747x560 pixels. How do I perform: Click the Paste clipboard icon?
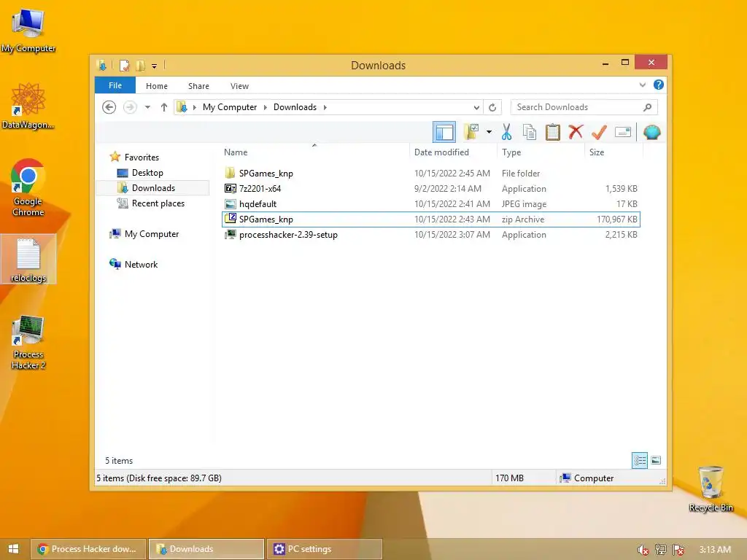(x=553, y=132)
